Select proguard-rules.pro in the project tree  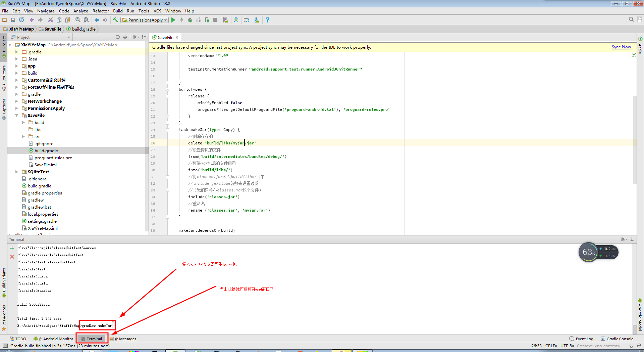[53, 158]
